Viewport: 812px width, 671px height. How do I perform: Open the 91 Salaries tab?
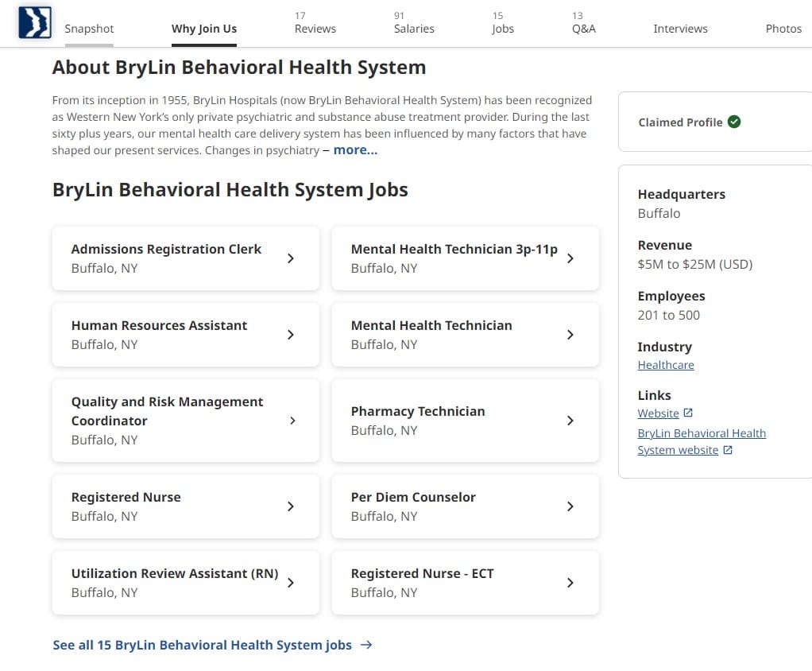click(414, 23)
